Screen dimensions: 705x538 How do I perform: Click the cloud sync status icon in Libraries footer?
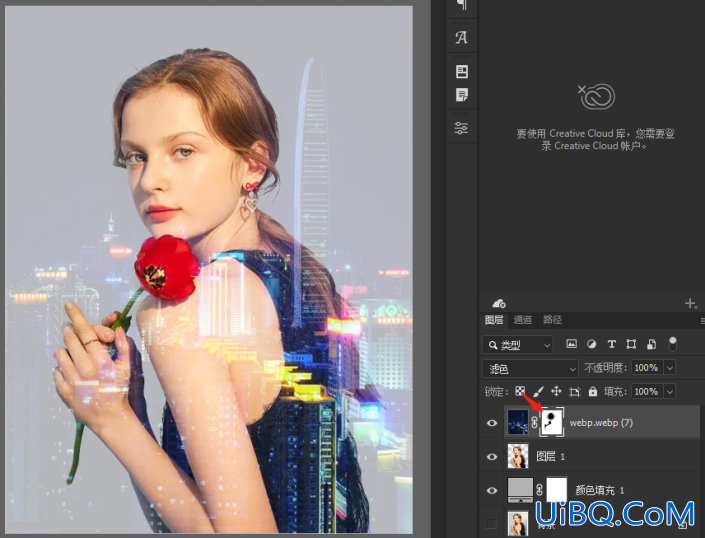point(499,304)
